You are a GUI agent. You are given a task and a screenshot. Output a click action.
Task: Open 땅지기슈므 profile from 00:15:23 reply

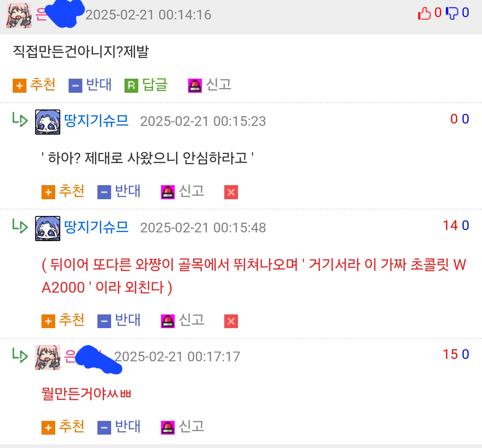[96, 121]
